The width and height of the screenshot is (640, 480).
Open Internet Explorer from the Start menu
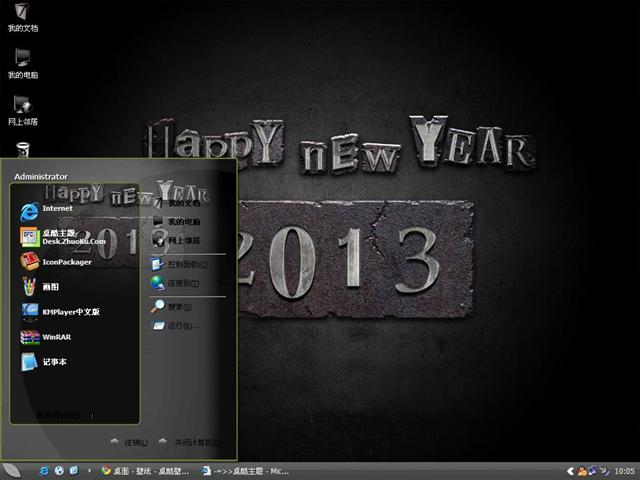(56, 208)
